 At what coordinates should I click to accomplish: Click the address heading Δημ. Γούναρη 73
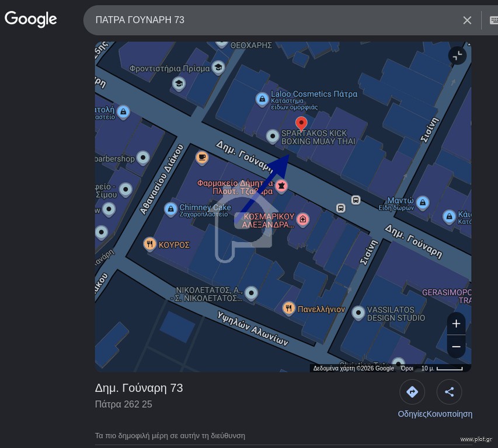[139, 388]
